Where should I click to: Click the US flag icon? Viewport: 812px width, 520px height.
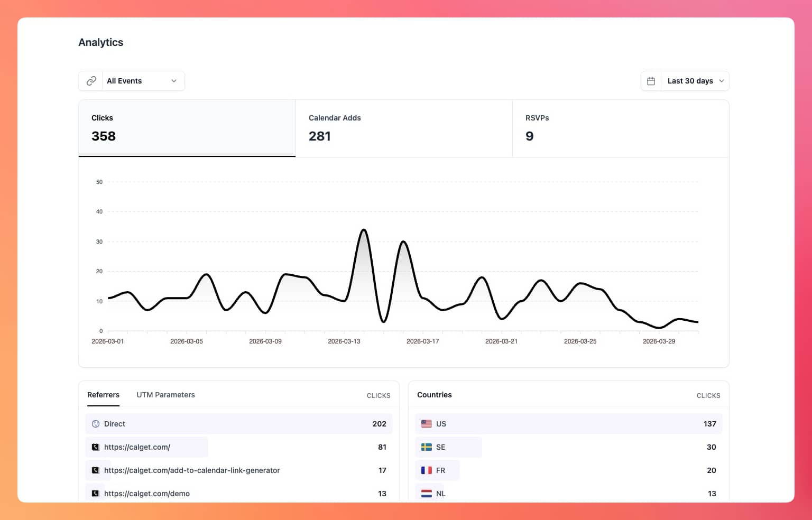tap(427, 424)
